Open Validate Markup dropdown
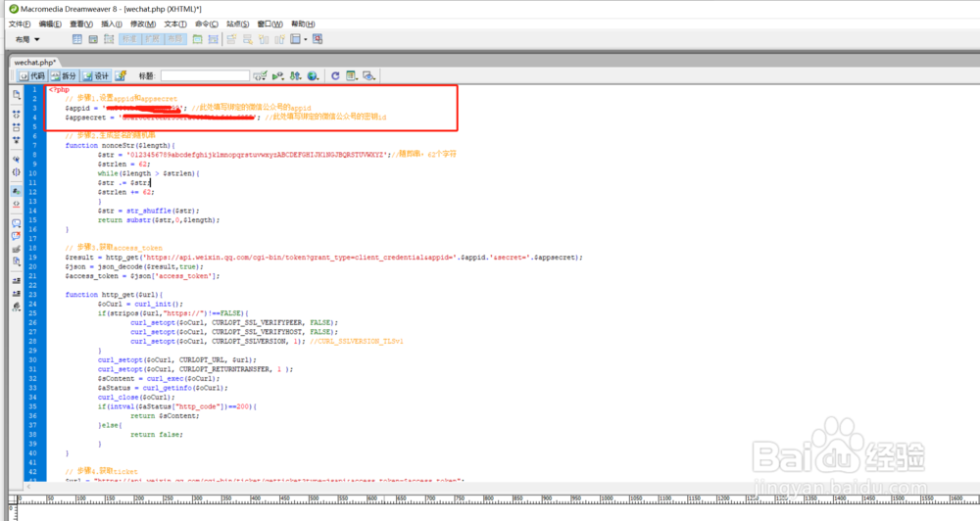 278,75
